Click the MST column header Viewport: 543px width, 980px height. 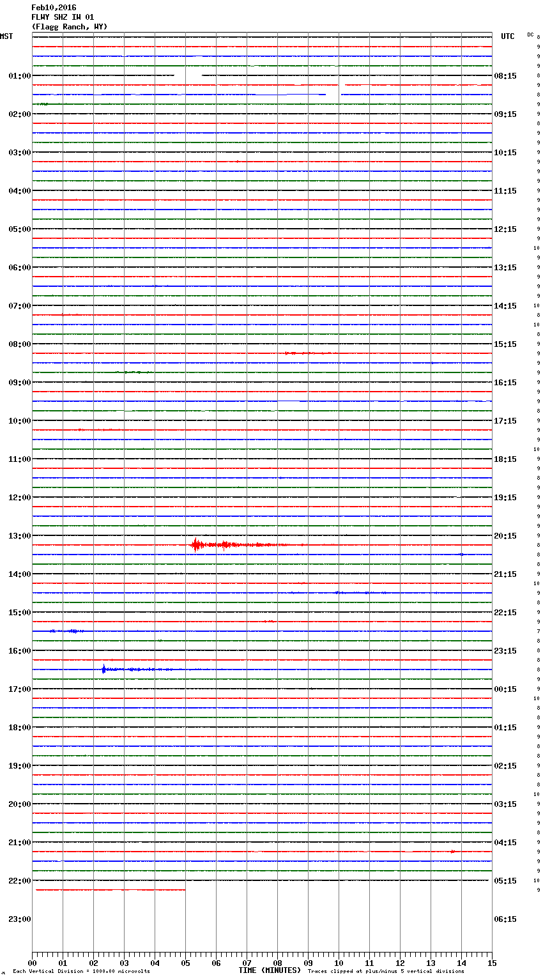[x=6, y=36]
